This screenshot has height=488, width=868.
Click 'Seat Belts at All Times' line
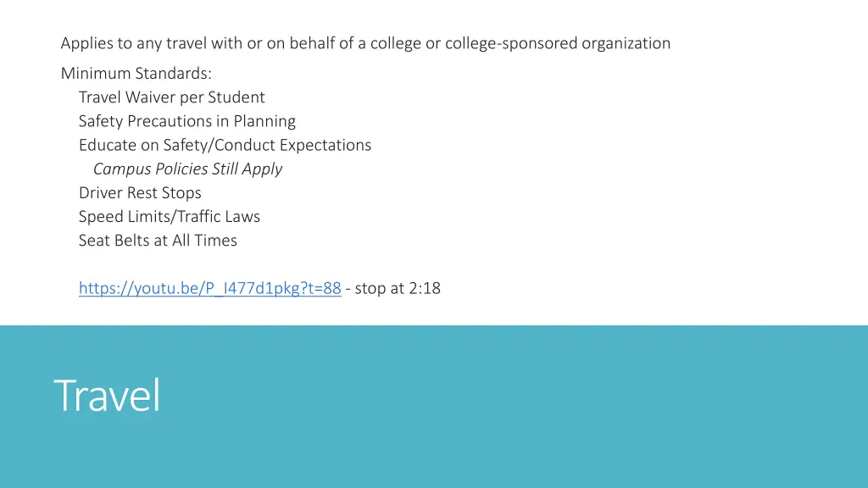coord(158,240)
